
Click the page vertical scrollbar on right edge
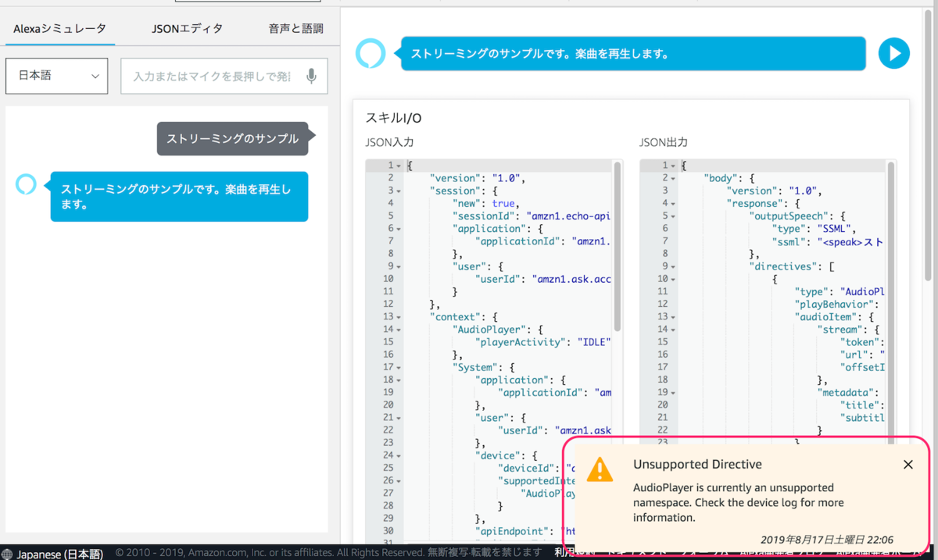(x=929, y=144)
